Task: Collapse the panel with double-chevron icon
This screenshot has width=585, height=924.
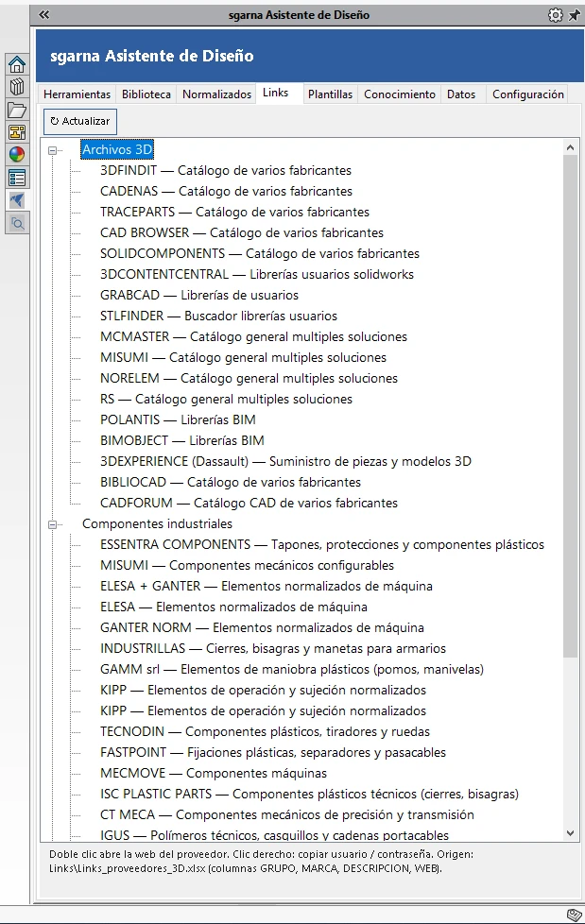Action: (44, 15)
